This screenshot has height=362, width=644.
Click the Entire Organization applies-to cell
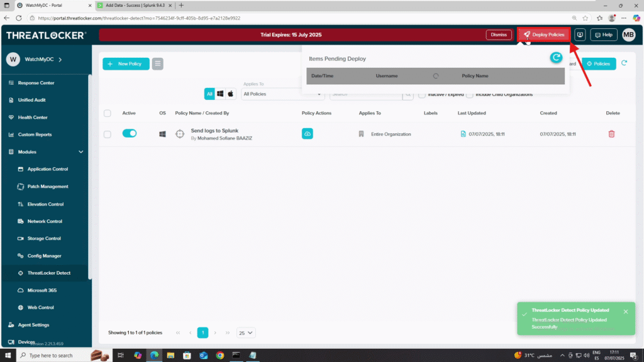click(391, 134)
